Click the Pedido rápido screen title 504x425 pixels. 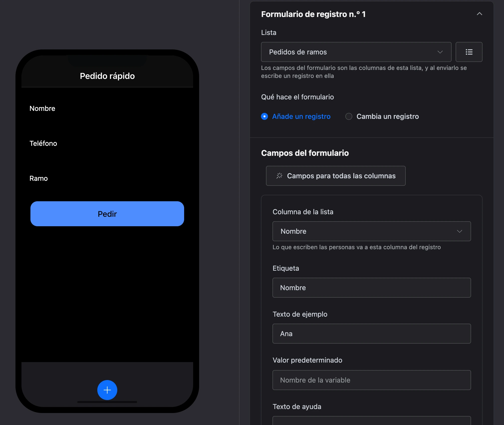click(107, 76)
